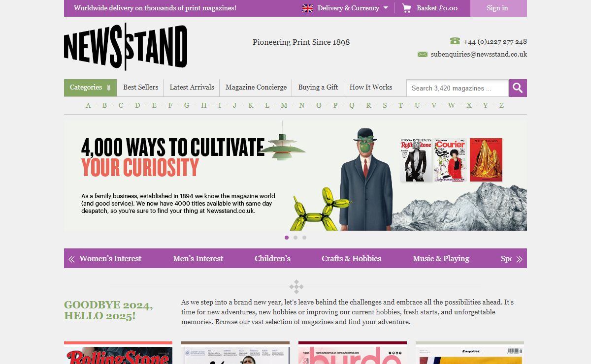
Task: Click the Newsstand logo
Action: pyautogui.click(x=126, y=47)
